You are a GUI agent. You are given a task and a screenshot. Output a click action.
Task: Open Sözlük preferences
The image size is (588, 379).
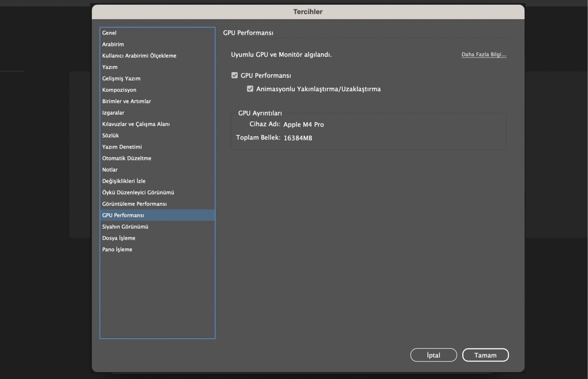point(110,135)
